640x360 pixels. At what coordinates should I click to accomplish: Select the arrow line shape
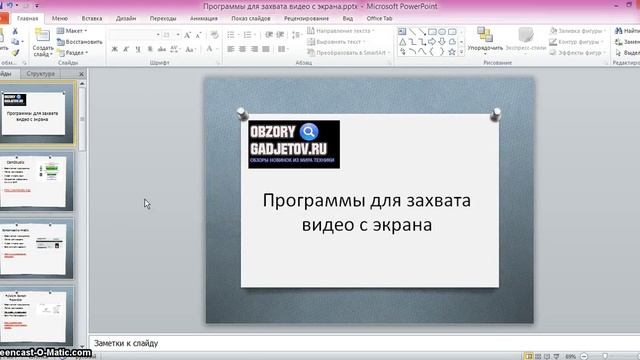coord(422,31)
